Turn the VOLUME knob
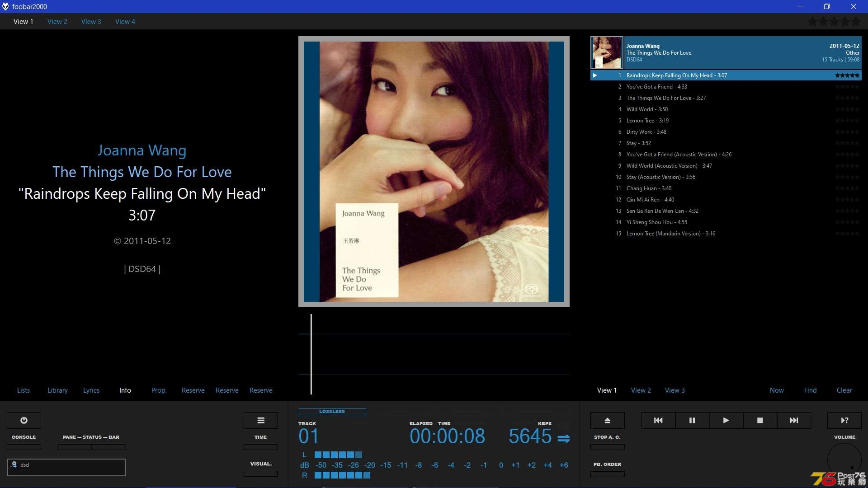The image size is (868, 488). click(844, 460)
